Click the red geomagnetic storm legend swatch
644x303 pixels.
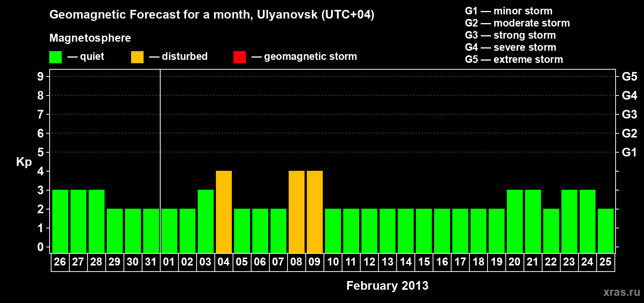(240, 57)
